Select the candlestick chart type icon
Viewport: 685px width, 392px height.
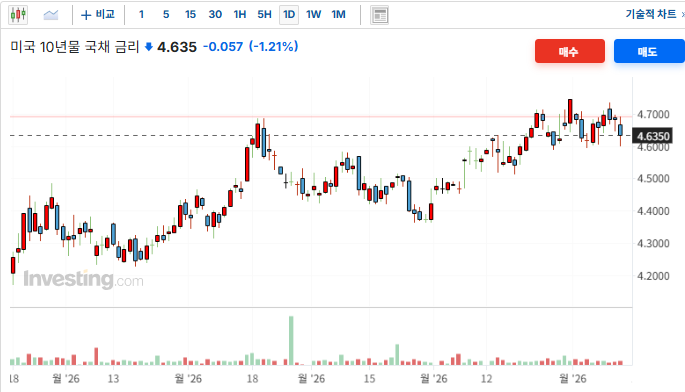18,15
